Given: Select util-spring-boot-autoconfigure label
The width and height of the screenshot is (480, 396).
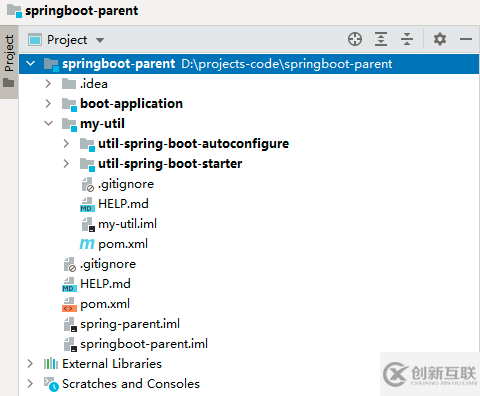Looking at the screenshot, I should [x=193, y=144].
